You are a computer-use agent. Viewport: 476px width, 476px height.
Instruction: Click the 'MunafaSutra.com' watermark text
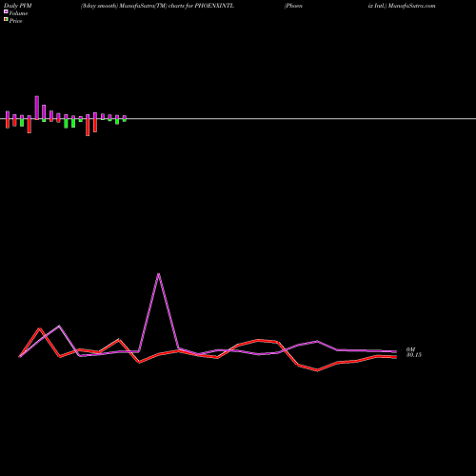pyautogui.click(x=411, y=6)
